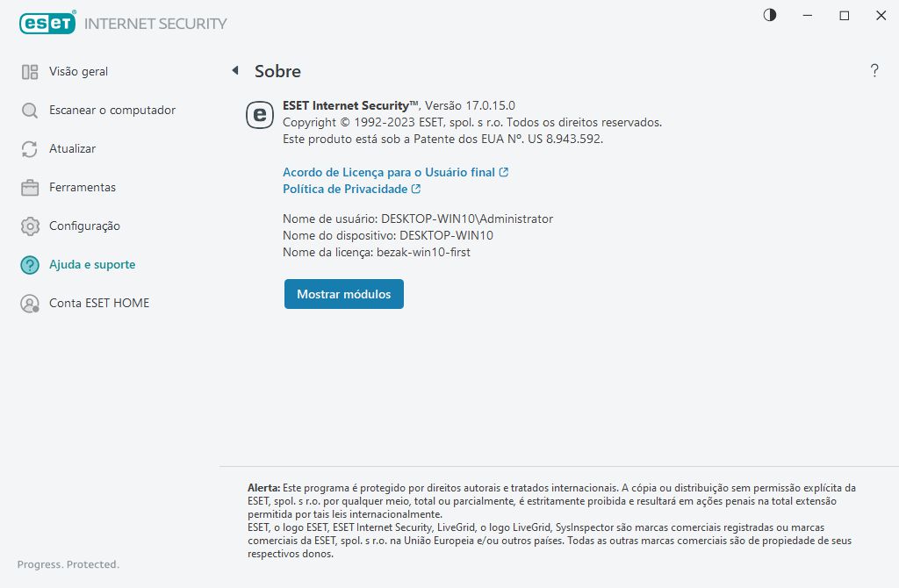Image resolution: width=899 pixels, height=588 pixels.
Task: Open help with the question mark icon
Action: tap(874, 71)
